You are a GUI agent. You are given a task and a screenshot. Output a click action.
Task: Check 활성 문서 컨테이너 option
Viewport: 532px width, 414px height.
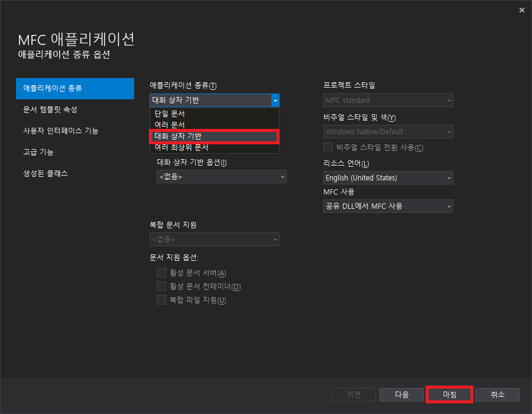(161, 286)
